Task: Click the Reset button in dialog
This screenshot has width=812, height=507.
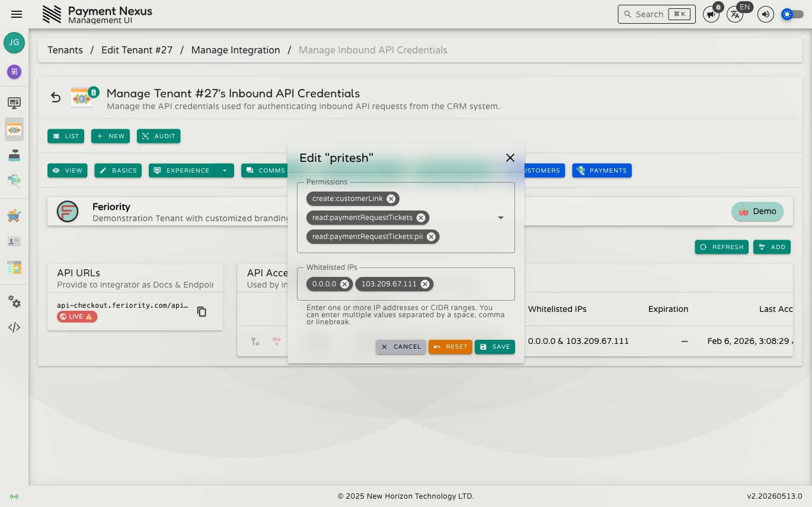Action: pyautogui.click(x=450, y=347)
